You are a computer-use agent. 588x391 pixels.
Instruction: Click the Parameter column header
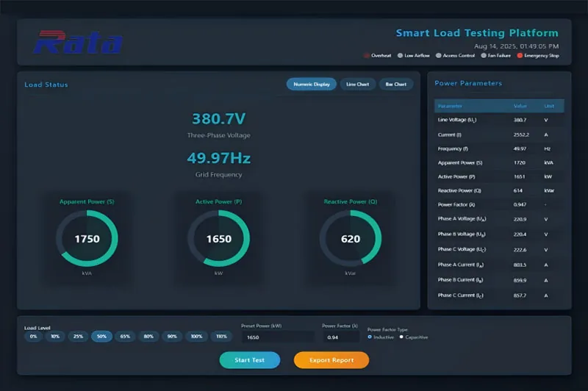(x=450, y=106)
